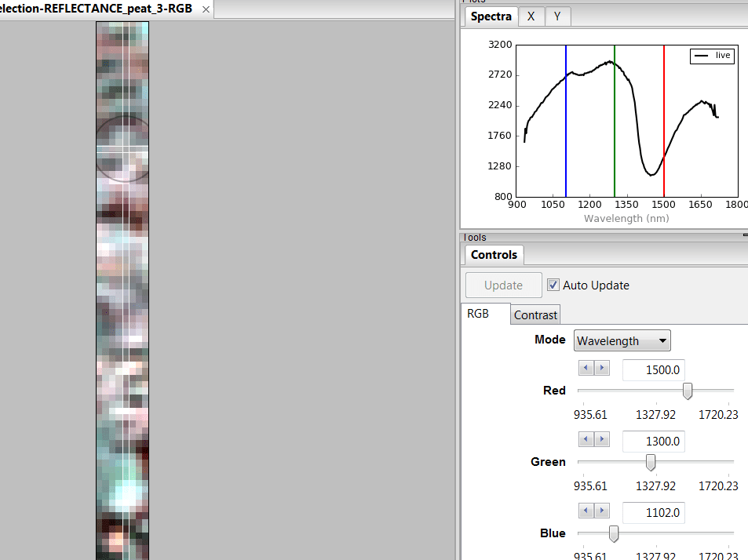
Task: Click the Red wavelength field 1500.0
Action: pos(654,370)
